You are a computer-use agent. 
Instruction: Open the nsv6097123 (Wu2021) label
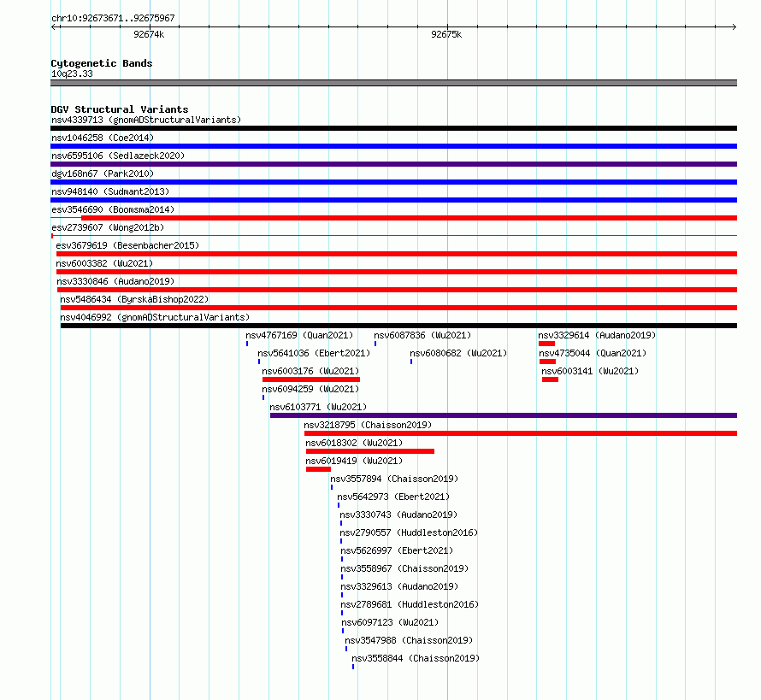point(390,622)
